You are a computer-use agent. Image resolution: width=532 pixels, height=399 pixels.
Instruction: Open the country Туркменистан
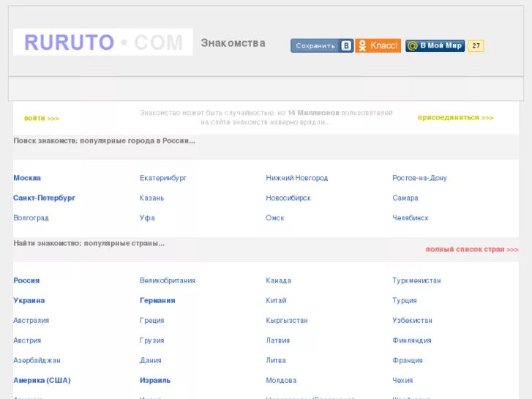pyautogui.click(x=416, y=280)
